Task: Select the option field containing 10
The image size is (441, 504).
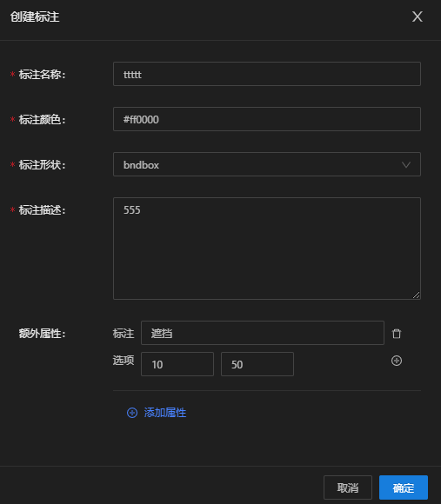Action: tap(177, 364)
